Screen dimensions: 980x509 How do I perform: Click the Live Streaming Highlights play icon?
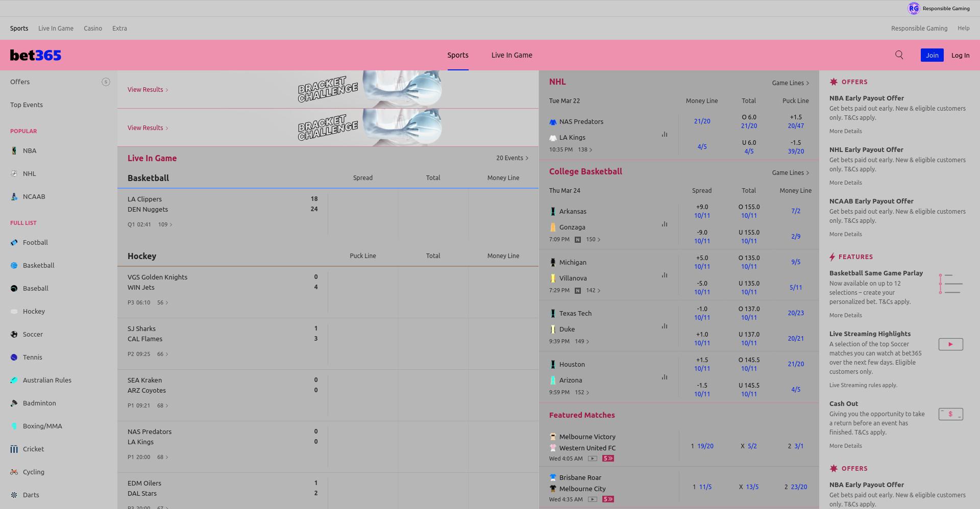pos(950,344)
